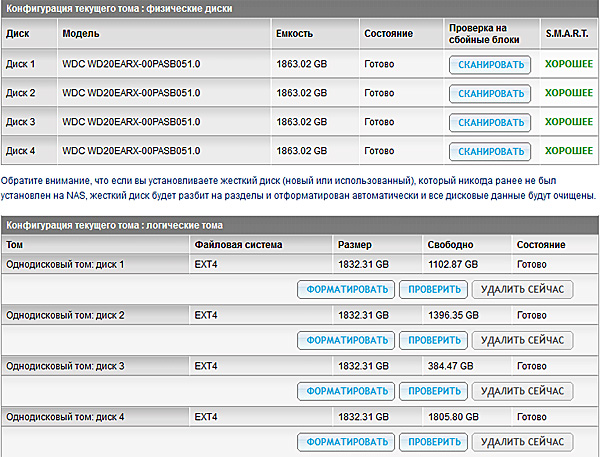Image resolution: width=600 pixels, height=457 pixels.
Task: Click УДАЛИТЬ СЕЙЧАС for volume диск 1
Action: click(x=522, y=290)
